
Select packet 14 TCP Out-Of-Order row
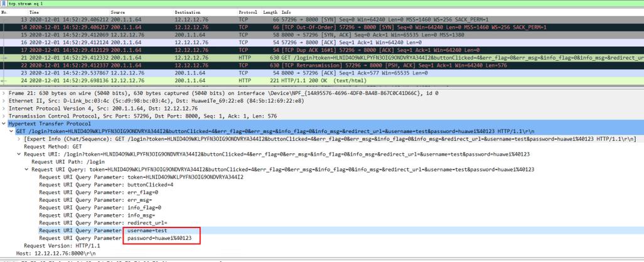(x=322, y=27)
